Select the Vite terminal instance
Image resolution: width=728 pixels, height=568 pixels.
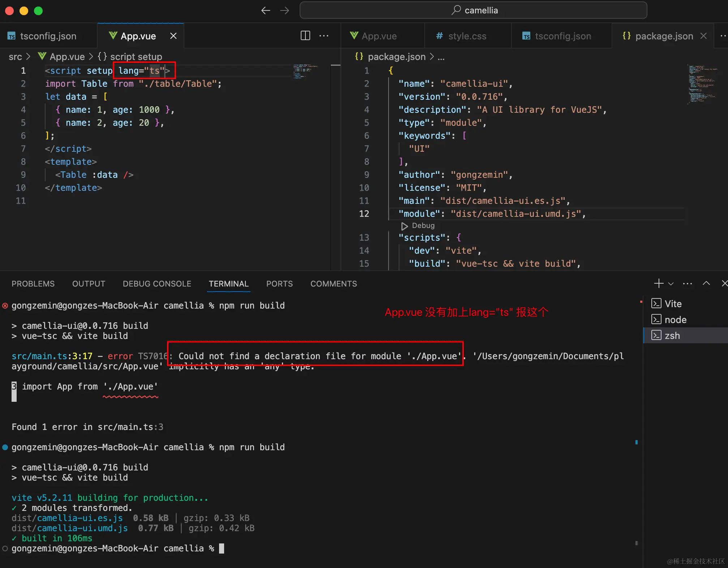(673, 304)
